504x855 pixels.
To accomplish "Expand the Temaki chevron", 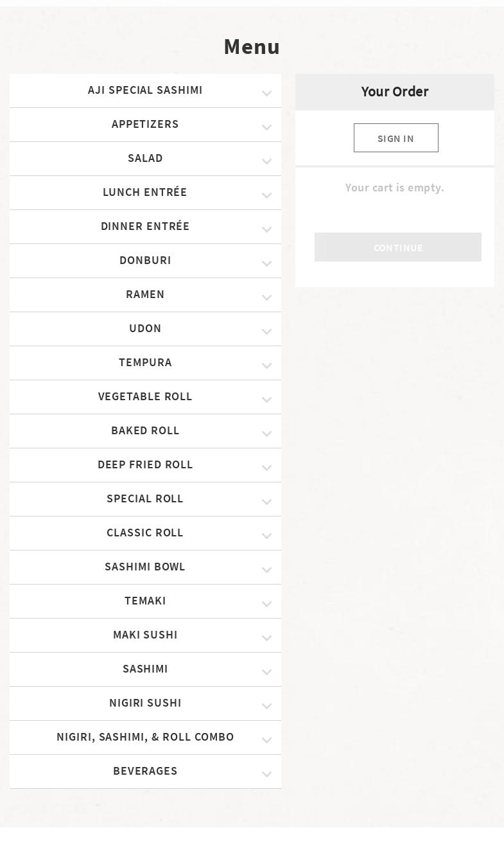I will pos(266,604).
